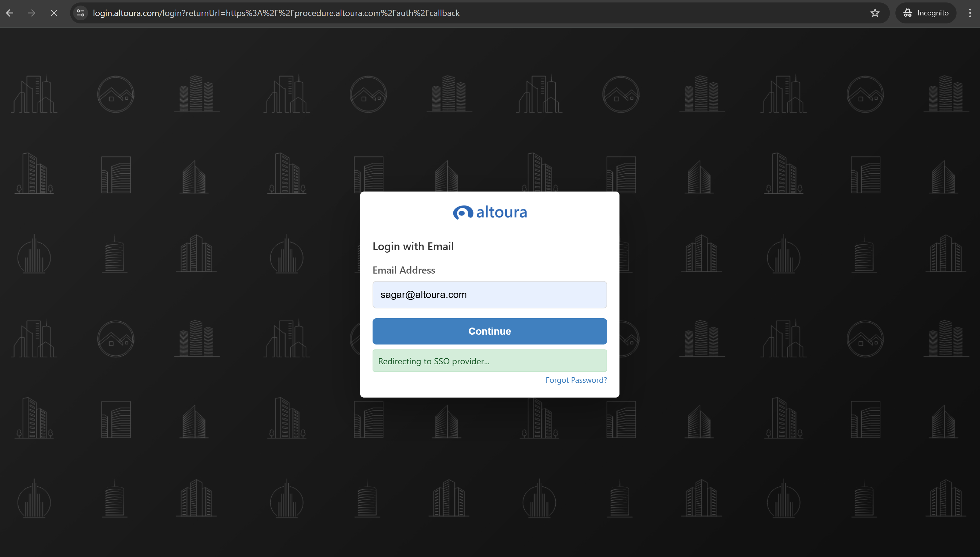
Task: Click the 'Login with Email' heading
Action: point(413,246)
